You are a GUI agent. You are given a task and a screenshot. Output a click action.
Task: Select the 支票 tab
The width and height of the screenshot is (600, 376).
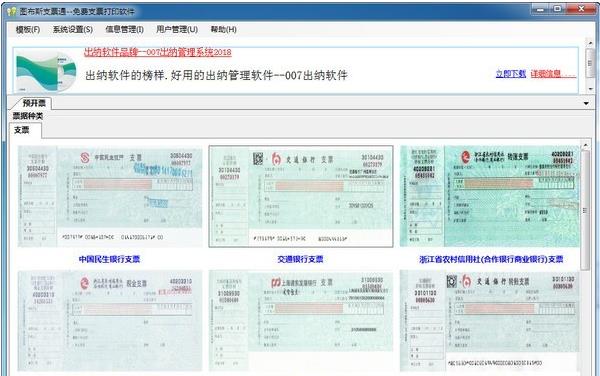[x=22, y=130]
